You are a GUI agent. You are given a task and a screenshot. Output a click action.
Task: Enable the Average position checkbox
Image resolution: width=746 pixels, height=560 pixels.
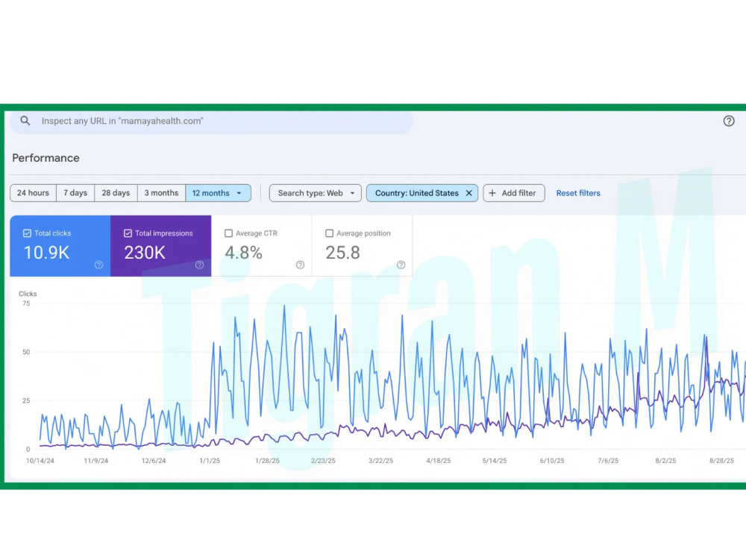[x=329, y=233]
